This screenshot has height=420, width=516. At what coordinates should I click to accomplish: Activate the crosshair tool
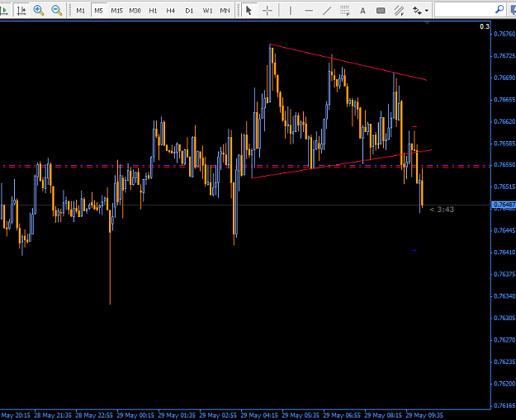(x=267, y=11)
